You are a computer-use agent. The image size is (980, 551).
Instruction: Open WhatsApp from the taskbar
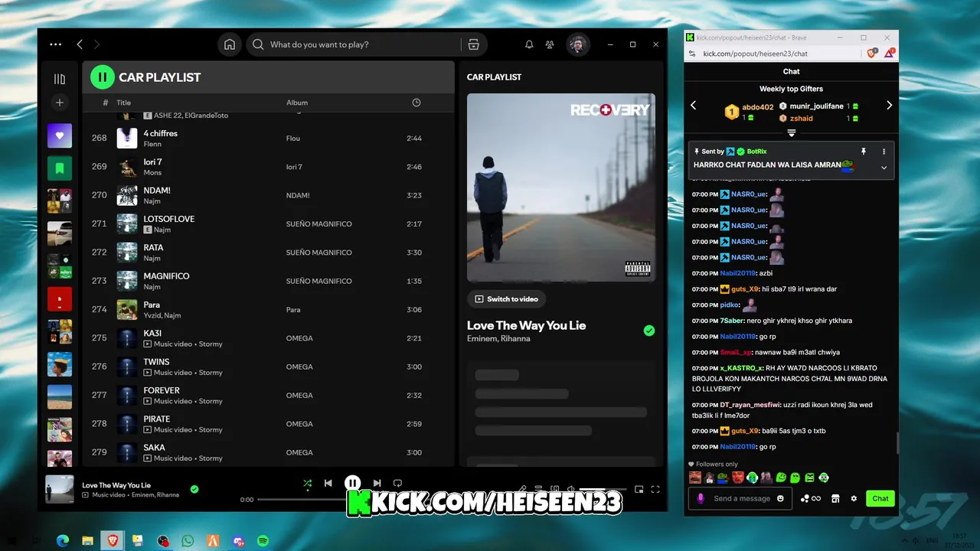(188, 541)
